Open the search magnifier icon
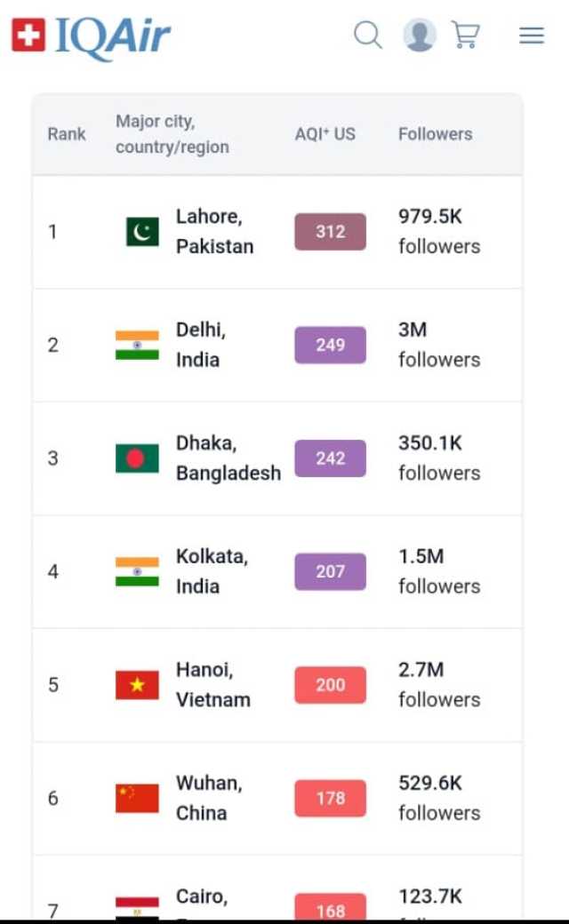569x924 pixels. [368, 36]
